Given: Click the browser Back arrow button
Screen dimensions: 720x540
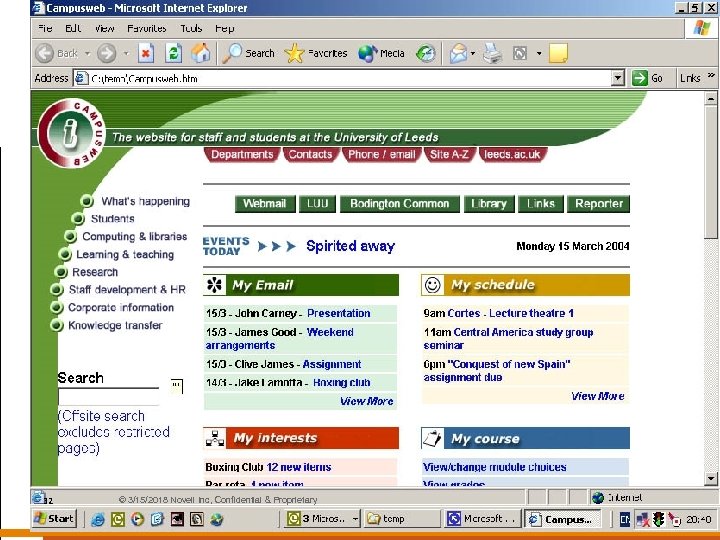Looking at the screenshot, I should pyautogui.click(x=45, y=53).
